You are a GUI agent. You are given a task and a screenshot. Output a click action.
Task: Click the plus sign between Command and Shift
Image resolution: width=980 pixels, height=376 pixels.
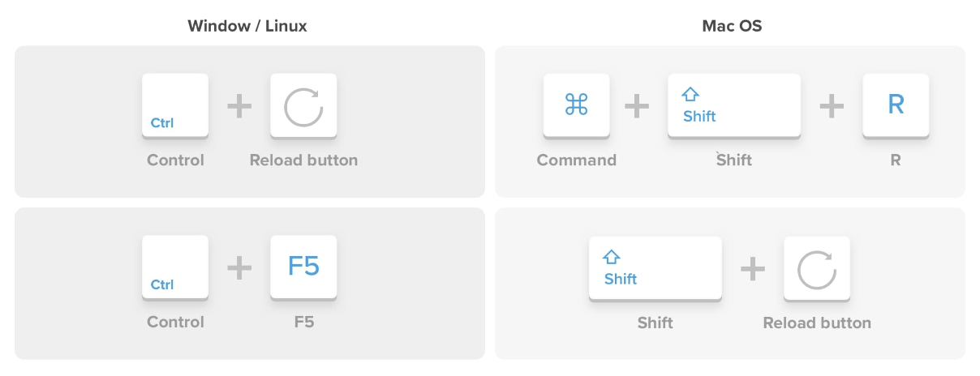click(x=638, y=106)
